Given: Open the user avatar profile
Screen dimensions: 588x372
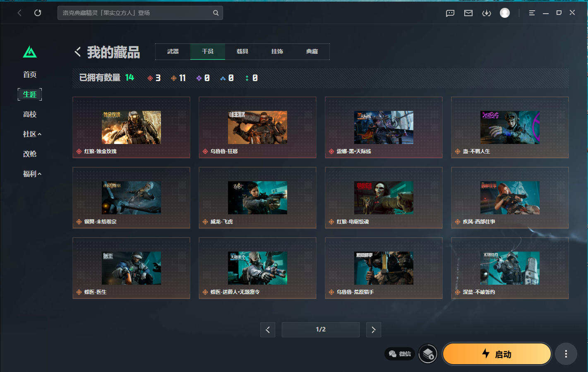Looking at the screenshot, I should [505, 13].
